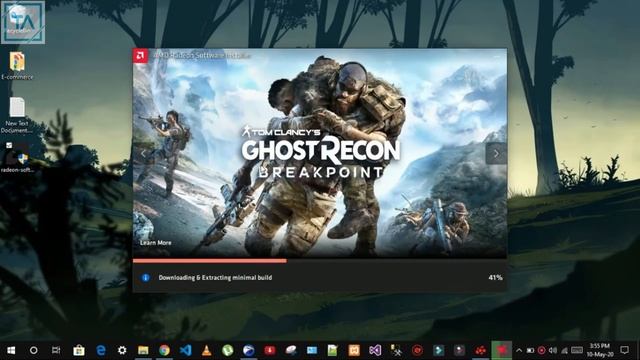
Task: Show the previous banner slide
Action: pyautogui.click(x=143, y=154)
